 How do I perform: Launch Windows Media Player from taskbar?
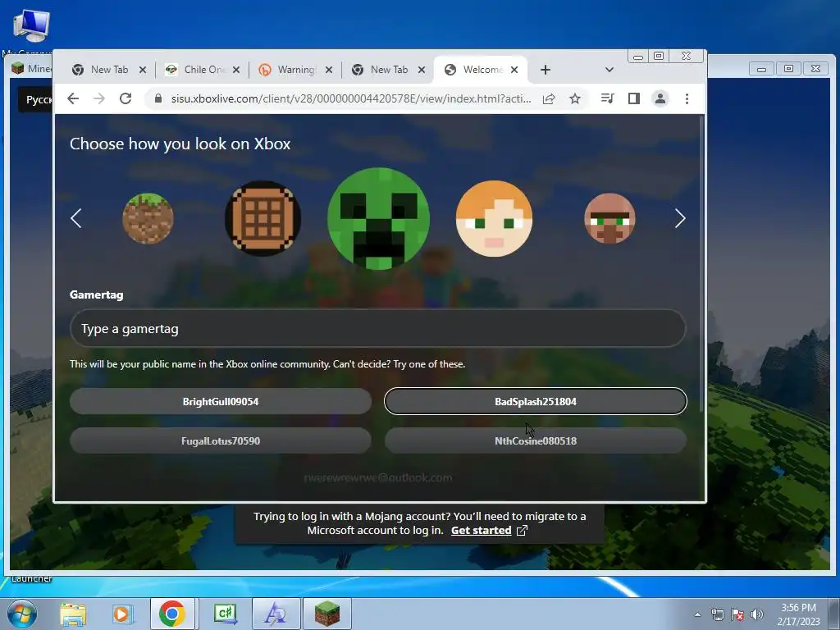pos(122,614)
